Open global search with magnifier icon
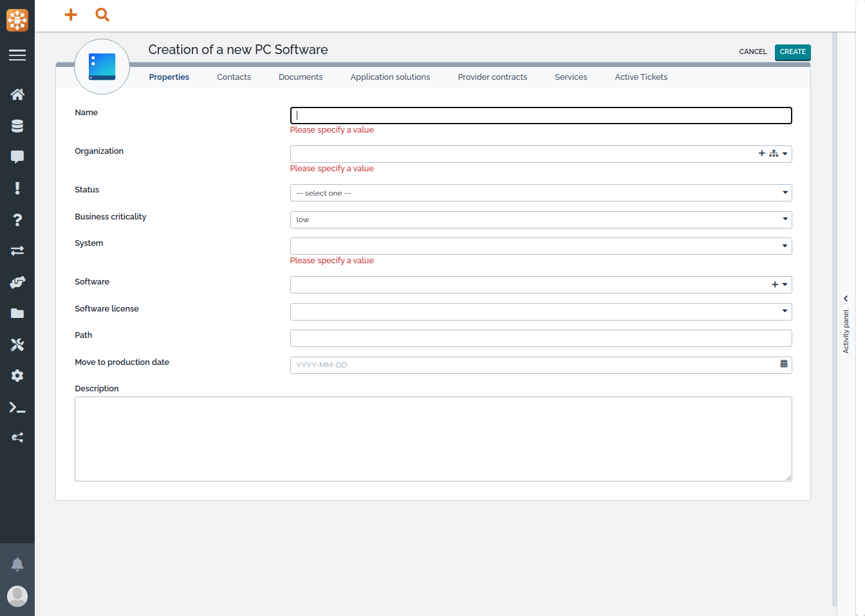Screen dimensions: 865x616 click(102, 15)
